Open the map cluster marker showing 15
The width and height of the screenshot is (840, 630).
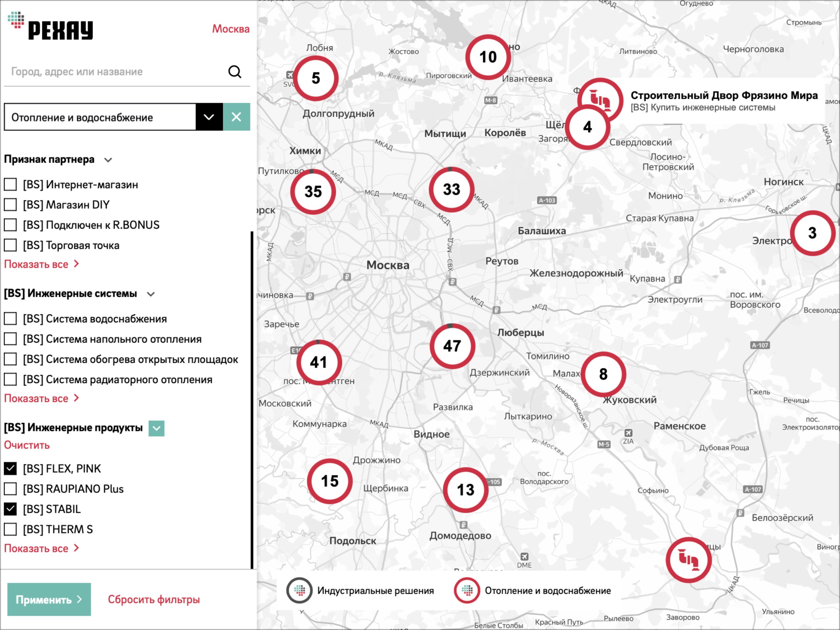tap(330, 481)
